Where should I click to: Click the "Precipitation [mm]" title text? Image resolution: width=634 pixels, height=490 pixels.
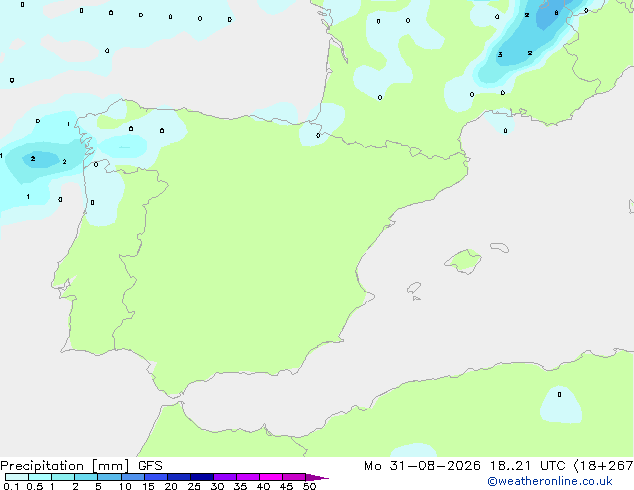[x=65, y=466]
